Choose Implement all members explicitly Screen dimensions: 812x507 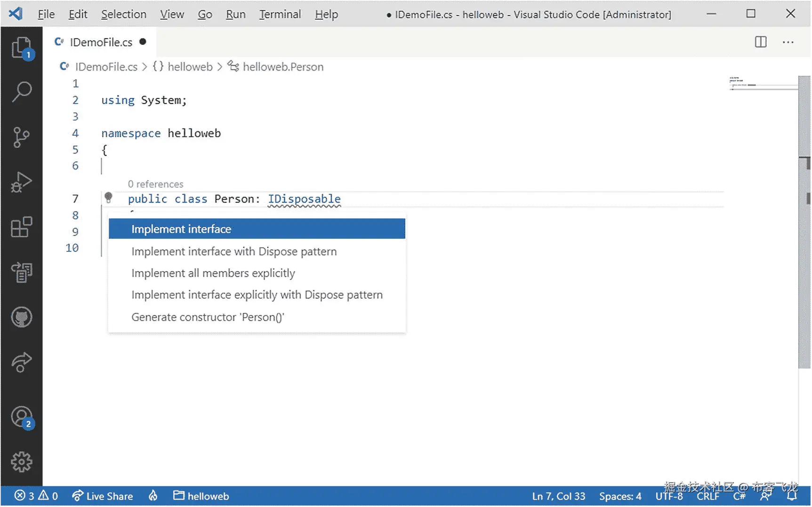[x=257, y=273]
